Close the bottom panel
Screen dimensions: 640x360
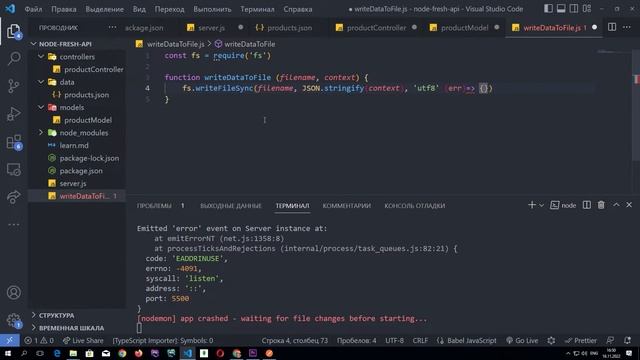pyautogui.click(x=629, y=205)
